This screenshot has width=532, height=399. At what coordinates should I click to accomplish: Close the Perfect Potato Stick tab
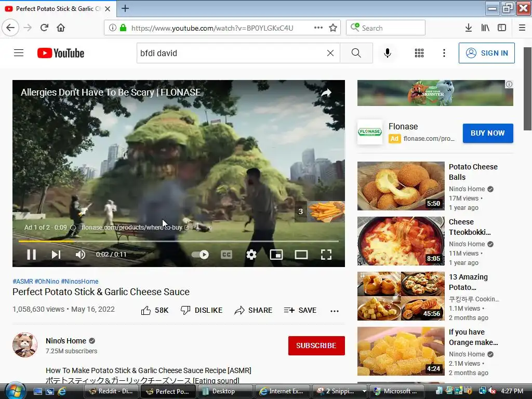(108, 9)
